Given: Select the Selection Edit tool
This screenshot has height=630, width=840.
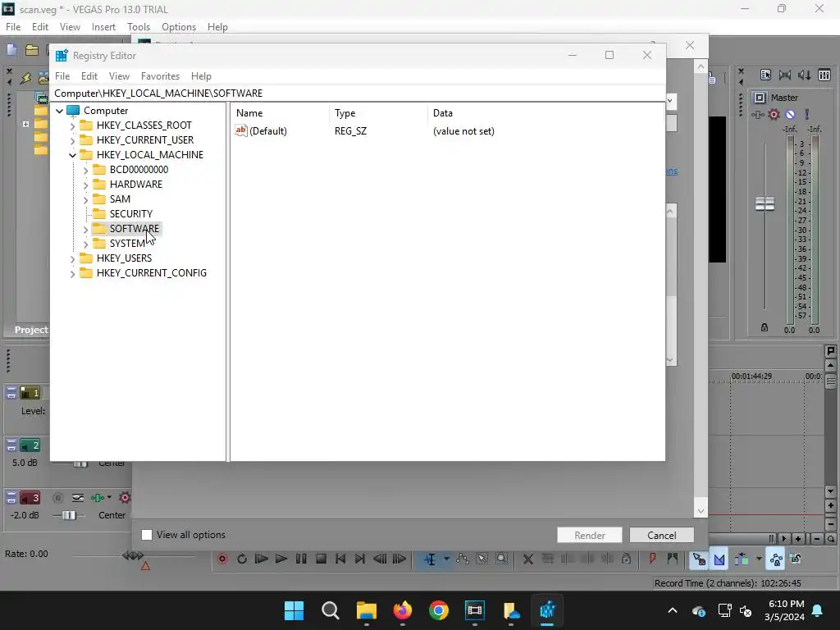Looking at the screenshot, I should tap(482, 559).
